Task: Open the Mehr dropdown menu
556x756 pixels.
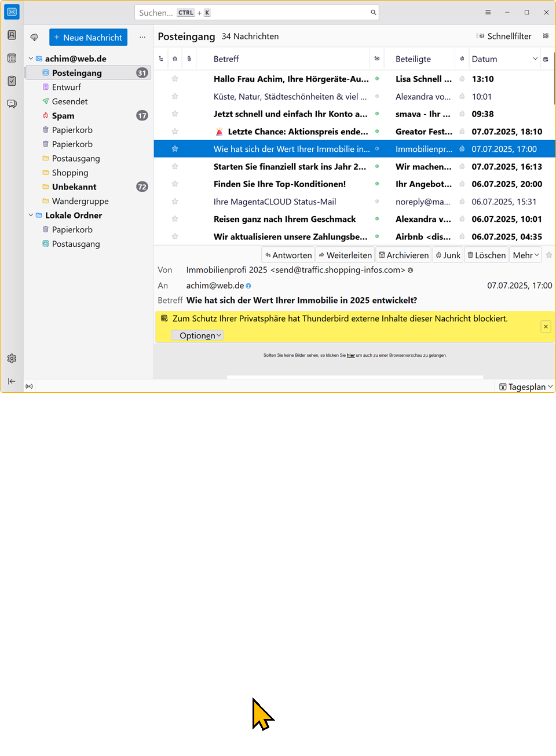Action: (x=525, y=255)
